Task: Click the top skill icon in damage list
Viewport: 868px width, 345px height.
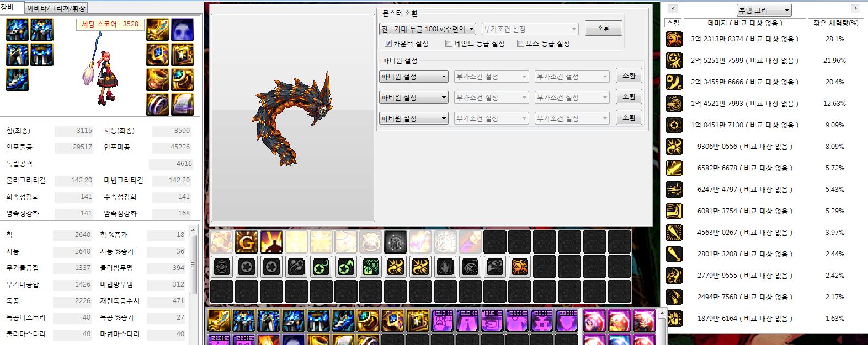Action: (674, 39)
